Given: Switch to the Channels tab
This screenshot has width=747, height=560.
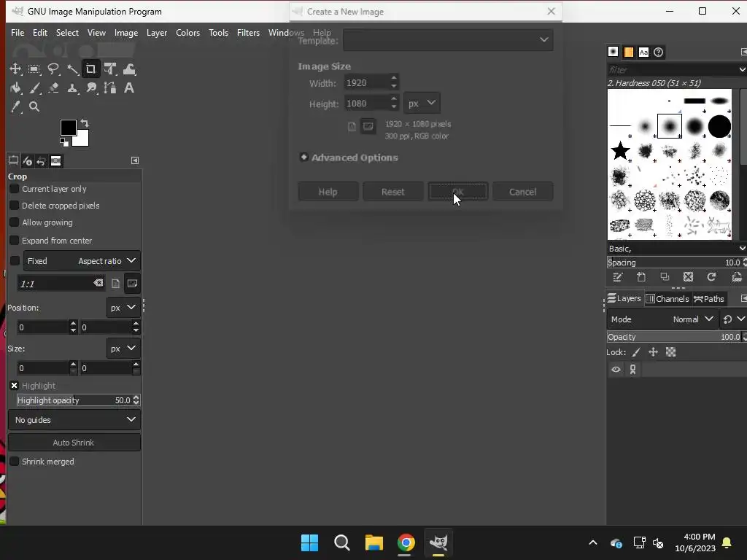Looking at the screenshot, I should point(667,299).
